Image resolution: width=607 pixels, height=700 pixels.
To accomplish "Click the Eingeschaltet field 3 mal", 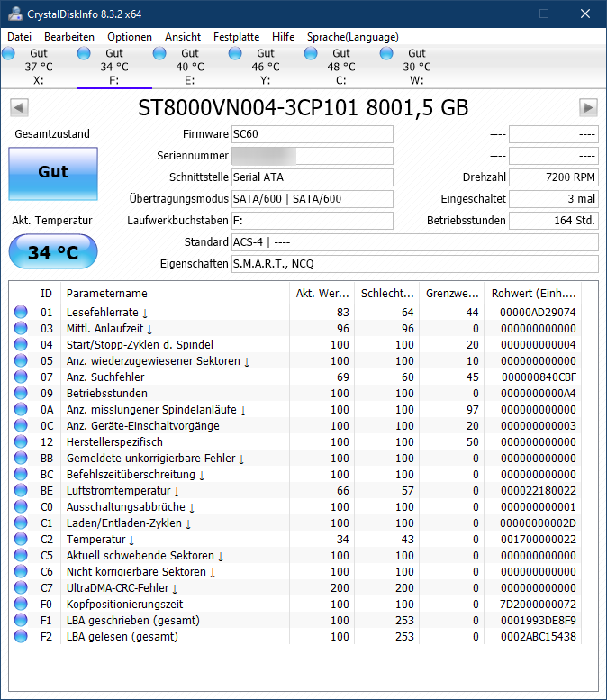I will (554, 199).
